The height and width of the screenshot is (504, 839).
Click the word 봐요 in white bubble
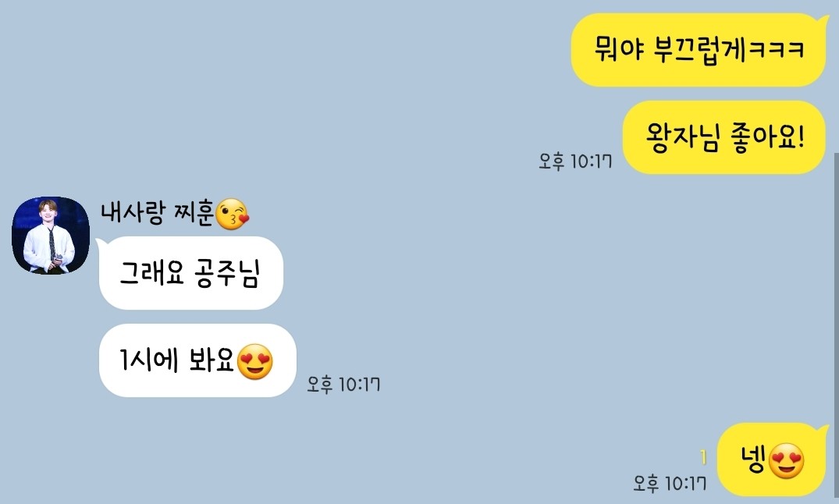tap(212, 360)
